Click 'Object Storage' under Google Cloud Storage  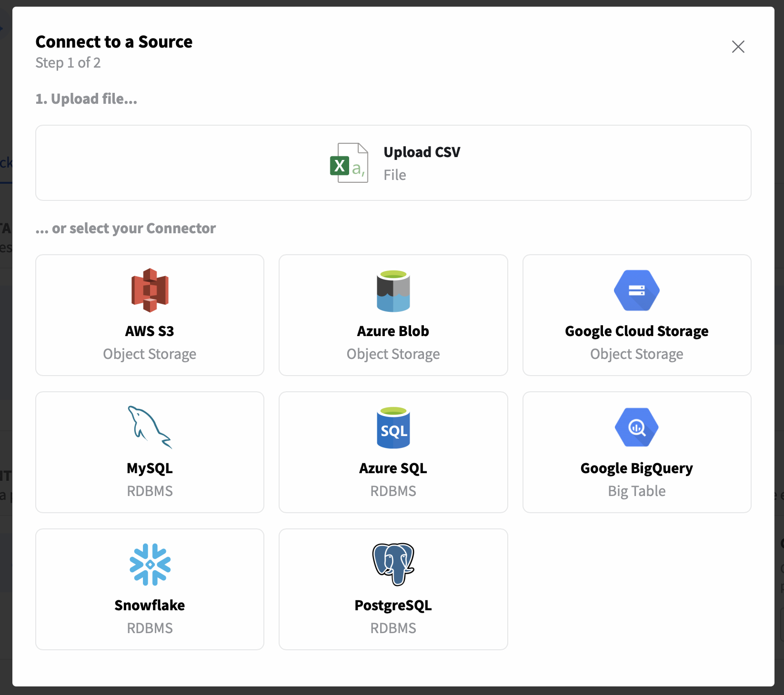pyautogui.click(x=637, y=354)
